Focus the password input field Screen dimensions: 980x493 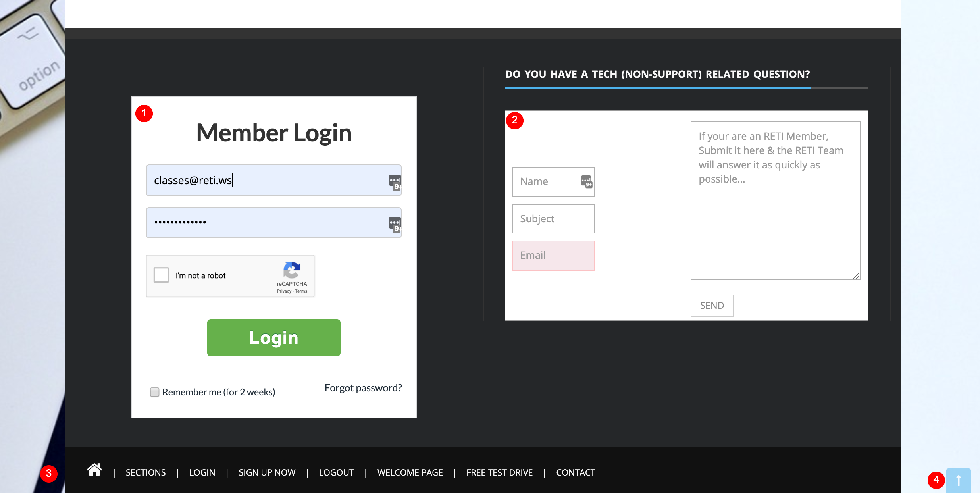274,223
